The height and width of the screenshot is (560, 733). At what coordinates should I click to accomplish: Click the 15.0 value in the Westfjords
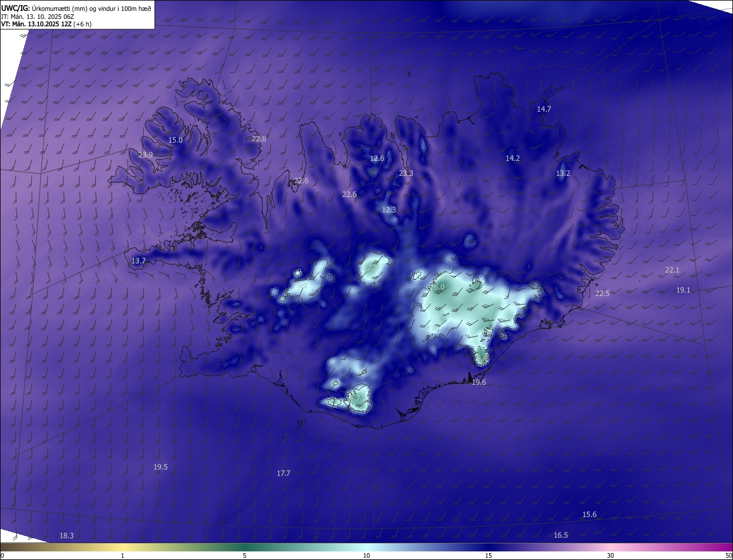click(175, 140)
